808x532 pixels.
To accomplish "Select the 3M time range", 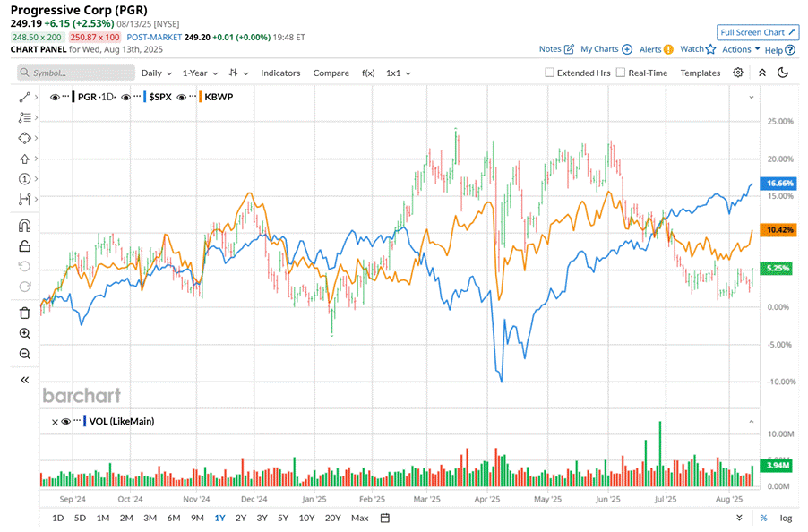I will (150, 518).
